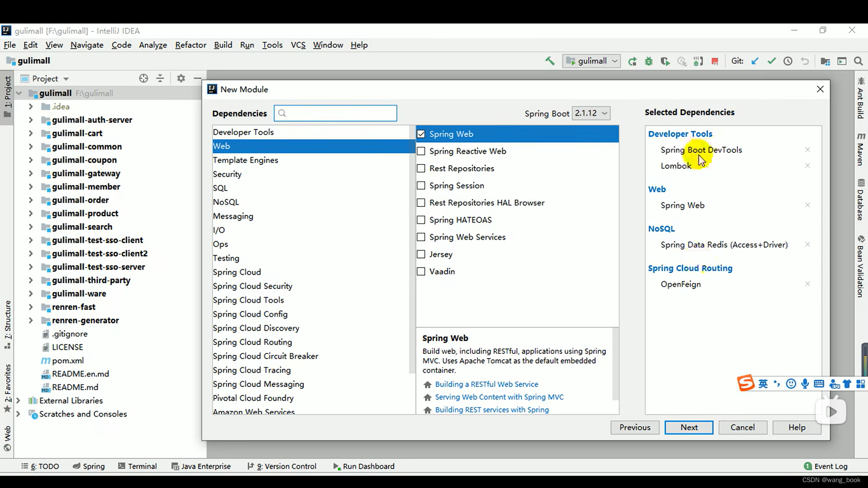Image resolution: width=868 pixels, height=488 pixels.
Task: Uncheck Spring Web checkbox
Action: click(x=421, y=134)
